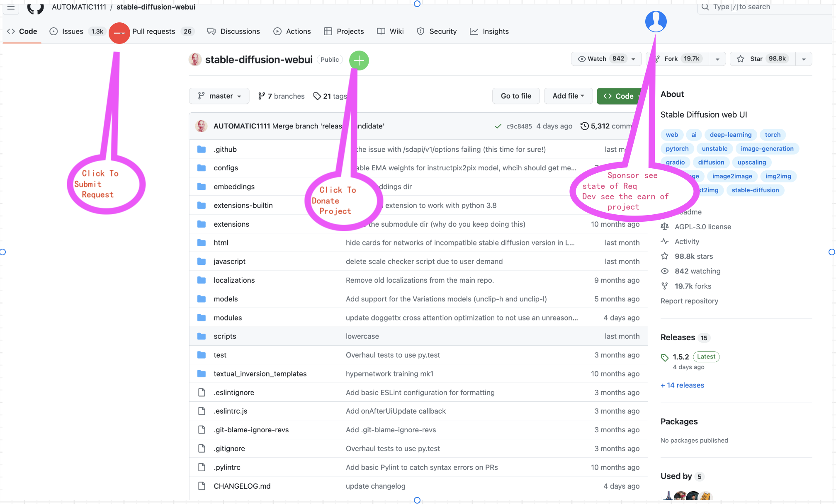Select the upscaling topic tag
The height and width of the screenshot is (504, 836).
751,162
